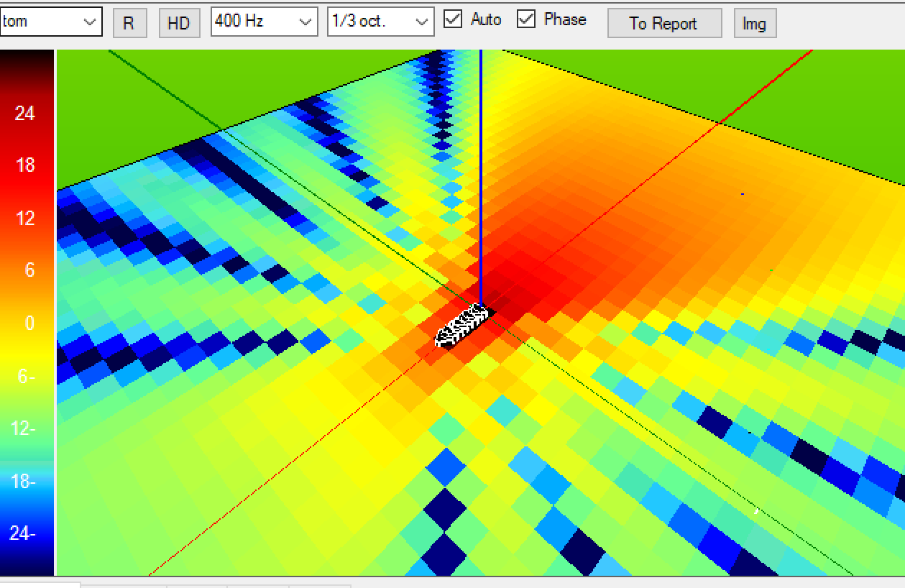Screen dimensions: 905x588
Task: Click the HD display mode button
Action: click(179, 22)
